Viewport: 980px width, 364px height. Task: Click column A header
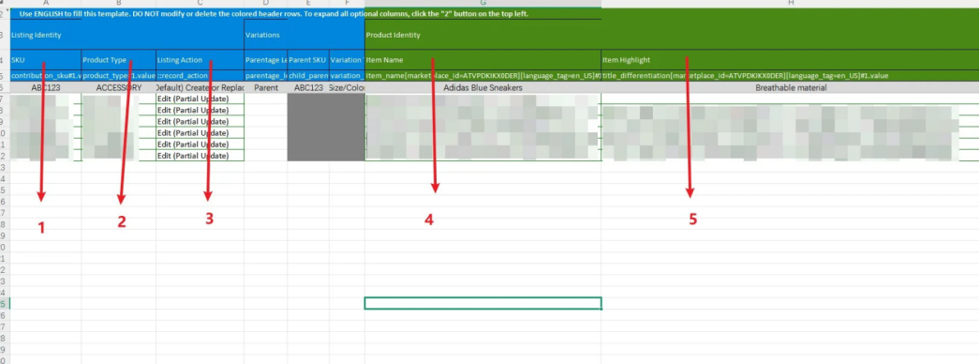[46, 3]
